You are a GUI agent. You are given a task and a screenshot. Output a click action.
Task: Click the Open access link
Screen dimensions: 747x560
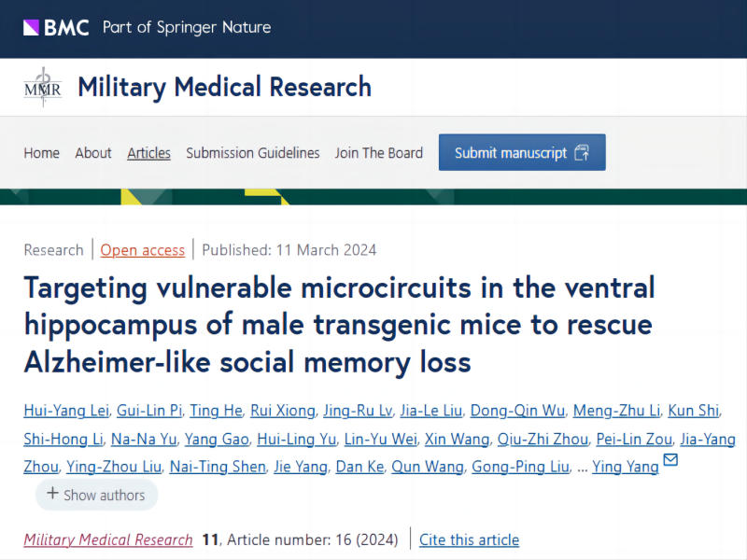point(143,249)
